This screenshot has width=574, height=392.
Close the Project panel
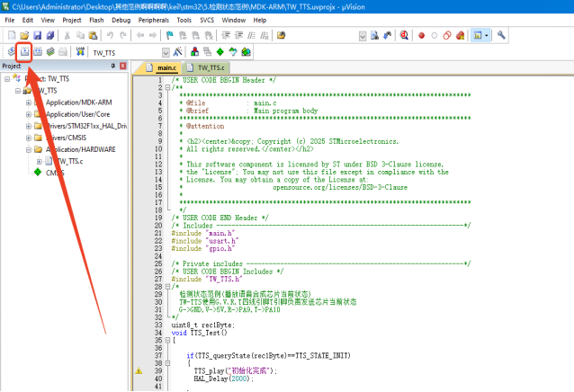pos(122,67)
